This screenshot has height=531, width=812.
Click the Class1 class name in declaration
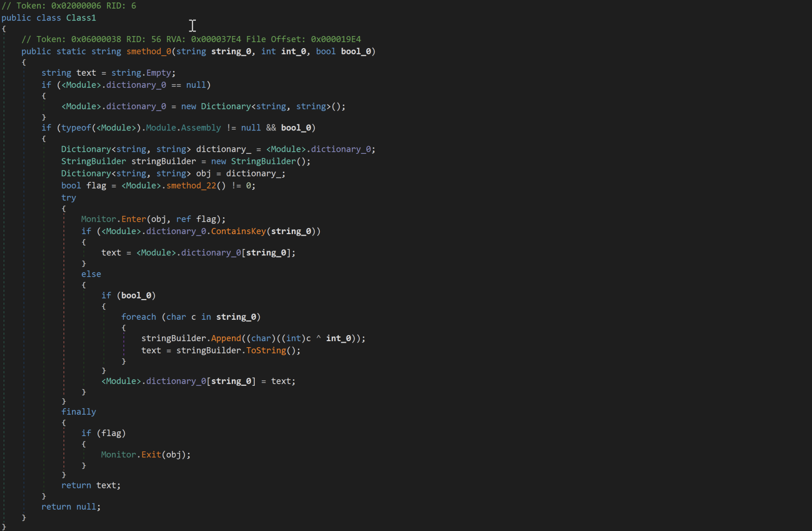click(81, 18)
